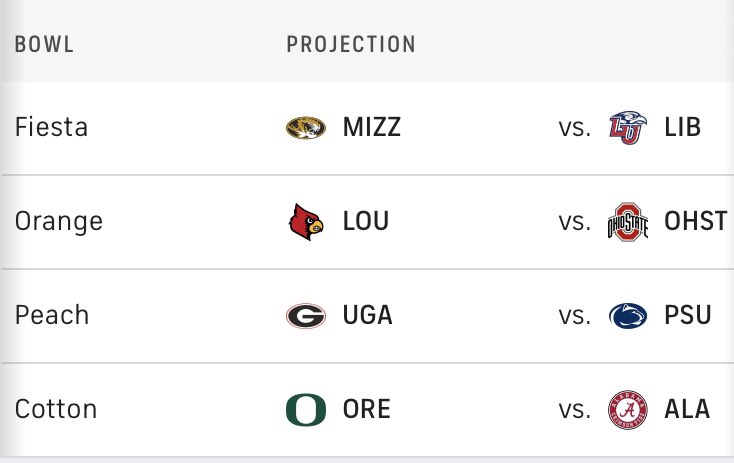
Task: Click the Liberty Flames LU logo
Action: [628, 127]
